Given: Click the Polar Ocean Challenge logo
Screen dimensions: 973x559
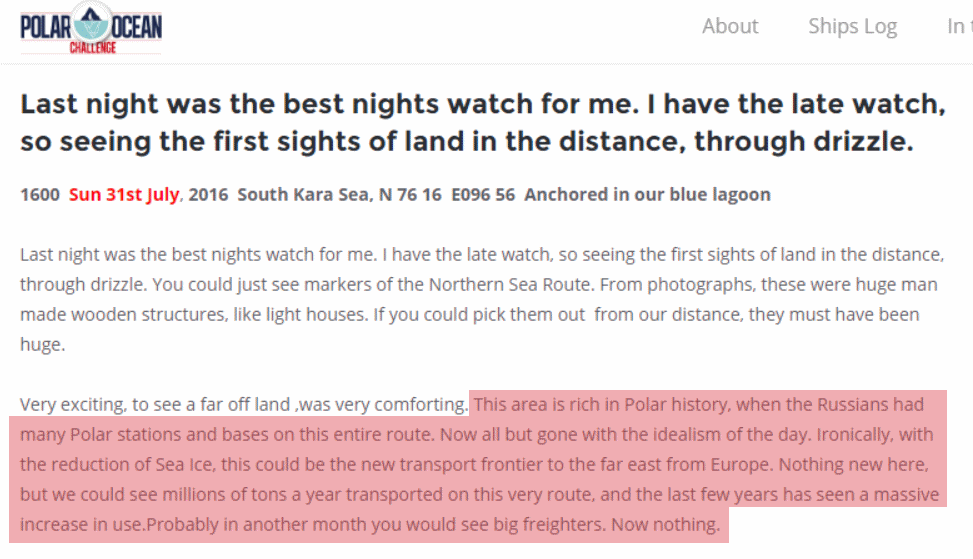Looking at the screenshot, I should (x=91, y=28).
